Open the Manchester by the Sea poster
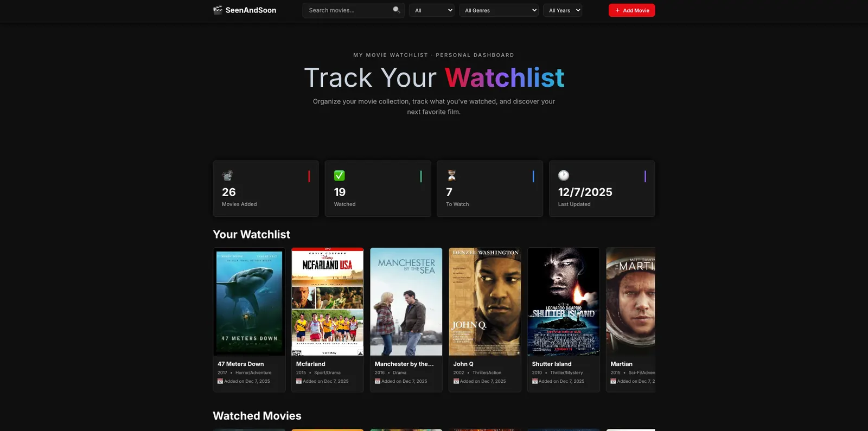Viewport: 868px width, 431px height. (406, 302)
